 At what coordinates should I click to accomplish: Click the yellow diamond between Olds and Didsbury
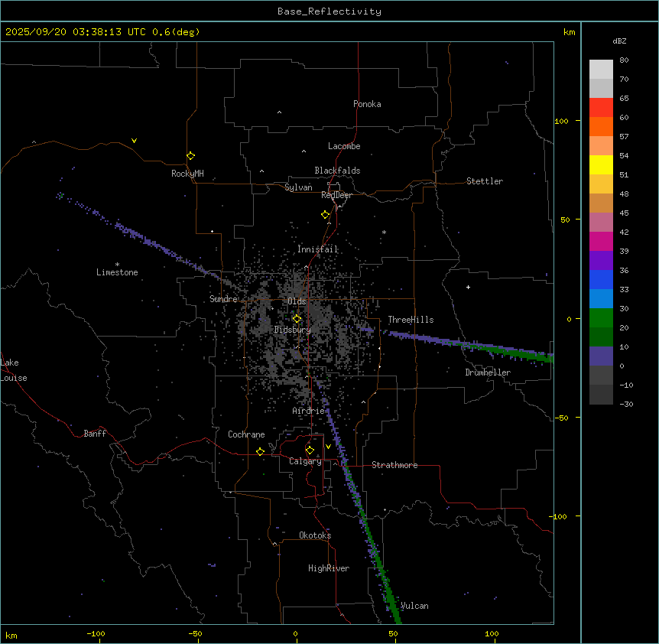(297, 319)
